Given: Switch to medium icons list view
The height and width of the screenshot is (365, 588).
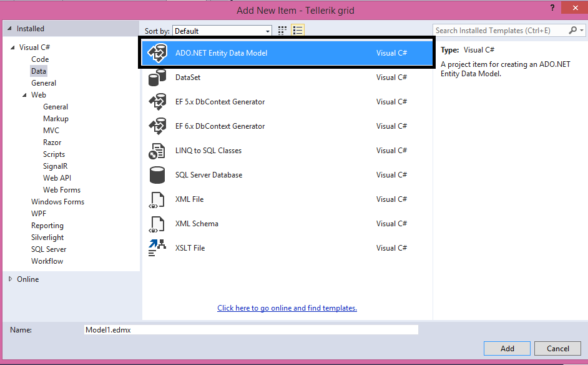Looking at the screenshot, I should 298,31.
